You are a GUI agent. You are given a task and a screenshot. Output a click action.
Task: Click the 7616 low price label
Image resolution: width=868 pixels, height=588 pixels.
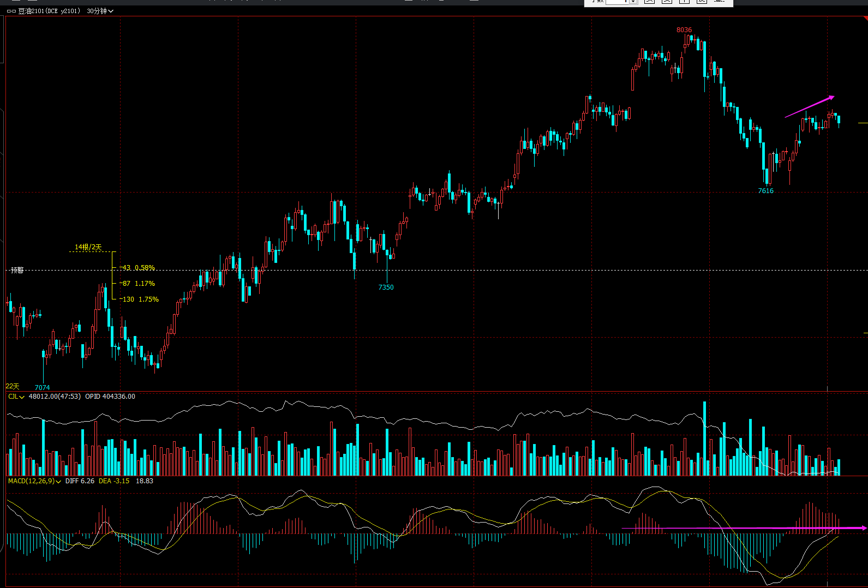tap(766, 191)
